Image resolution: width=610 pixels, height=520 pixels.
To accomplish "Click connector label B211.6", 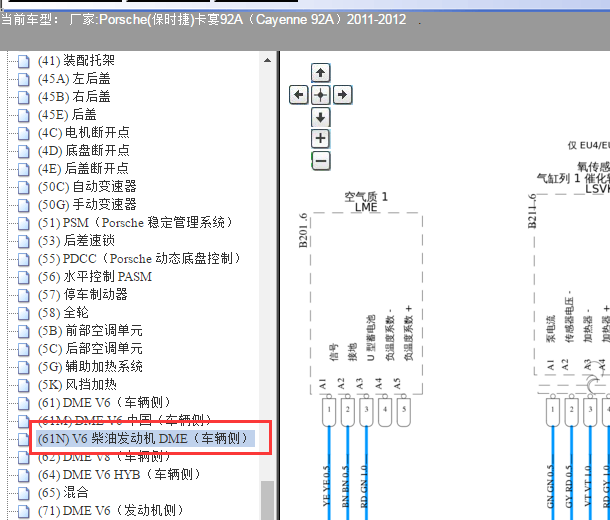I will 532,211.
